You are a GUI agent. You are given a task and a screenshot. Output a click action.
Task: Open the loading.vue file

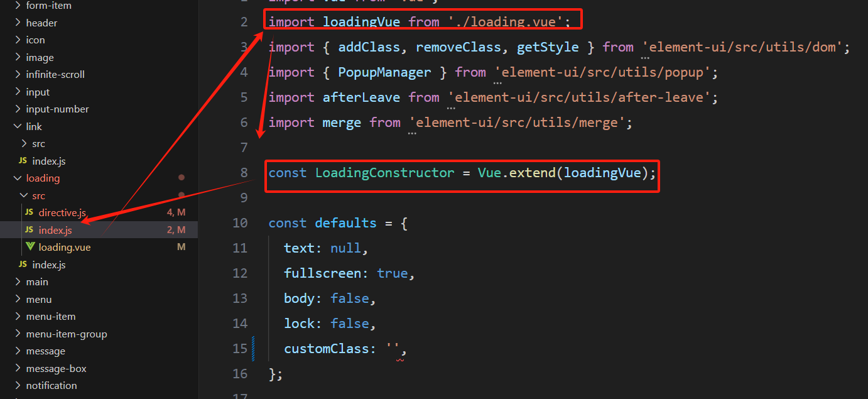[65, 247]
